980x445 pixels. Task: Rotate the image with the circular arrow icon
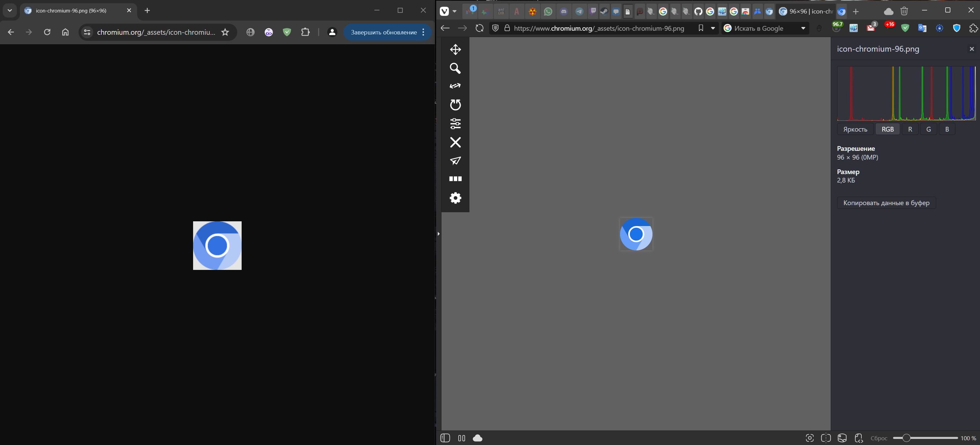tap(455, 105)
